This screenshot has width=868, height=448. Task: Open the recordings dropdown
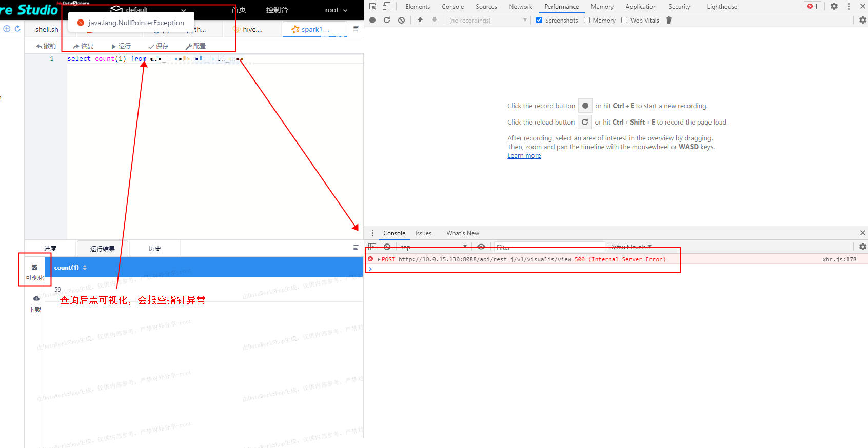click(x=488, y=20)
